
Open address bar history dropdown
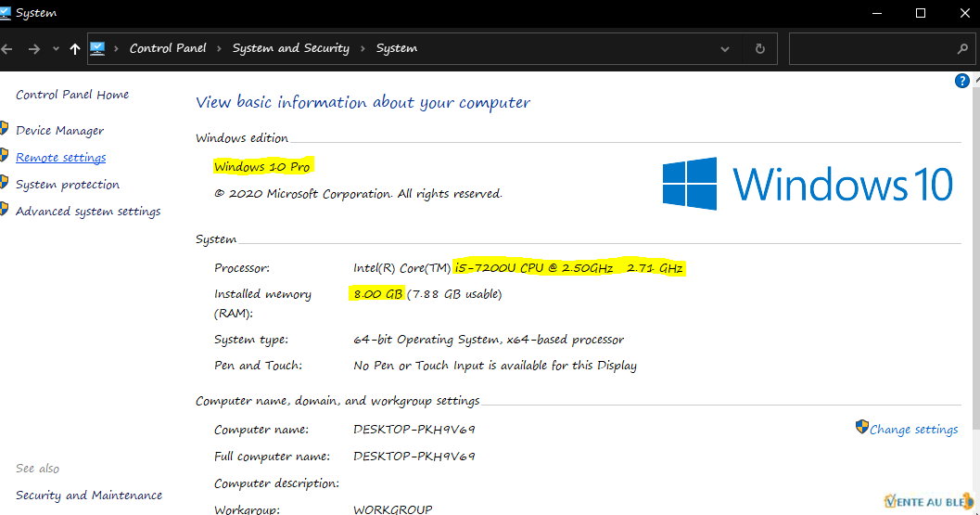point(724,49)
